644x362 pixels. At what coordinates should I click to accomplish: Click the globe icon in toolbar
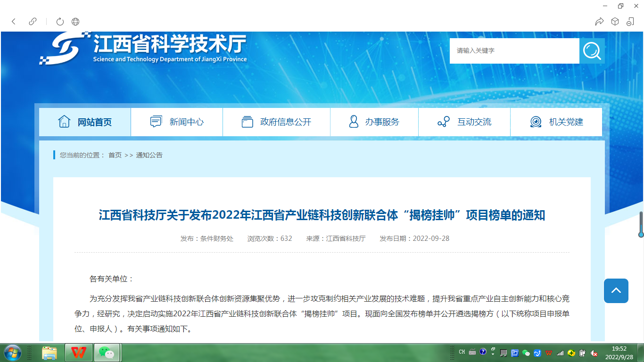[x=75, y=21]
